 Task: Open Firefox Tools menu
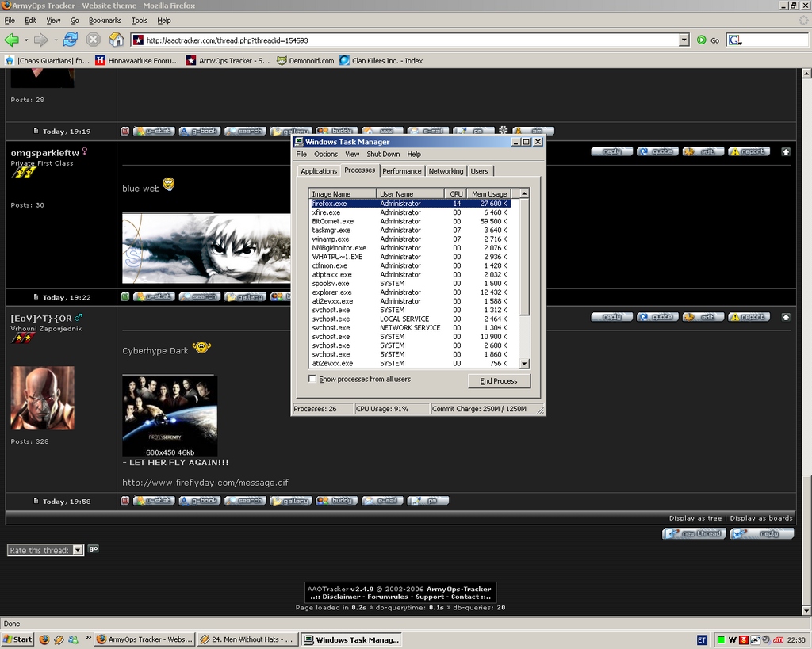[x=140, y=21]
